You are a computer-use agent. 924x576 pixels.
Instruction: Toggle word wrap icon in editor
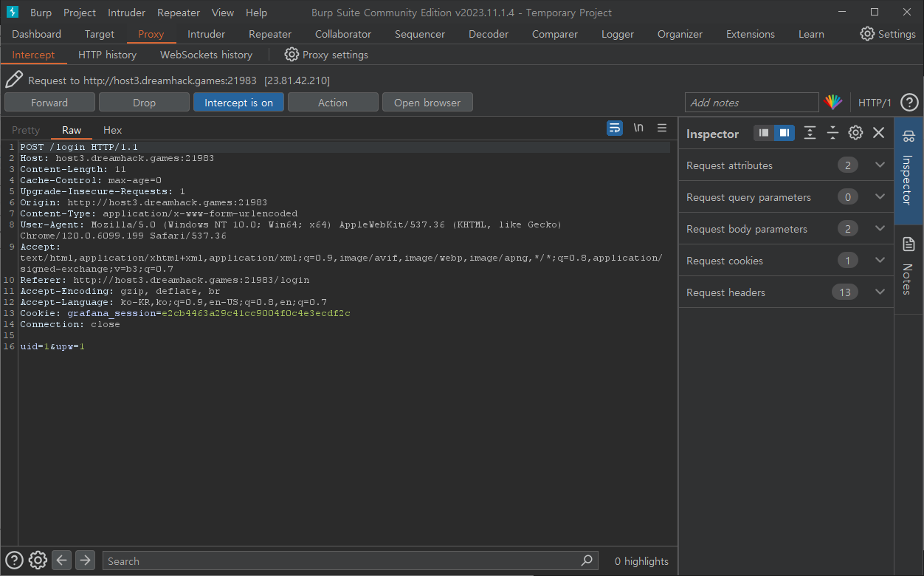(x=614, y=128)
